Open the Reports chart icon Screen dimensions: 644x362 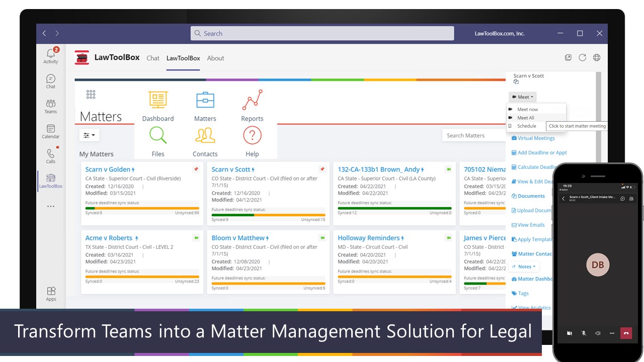pyautogui.click(x=252, y=100)
